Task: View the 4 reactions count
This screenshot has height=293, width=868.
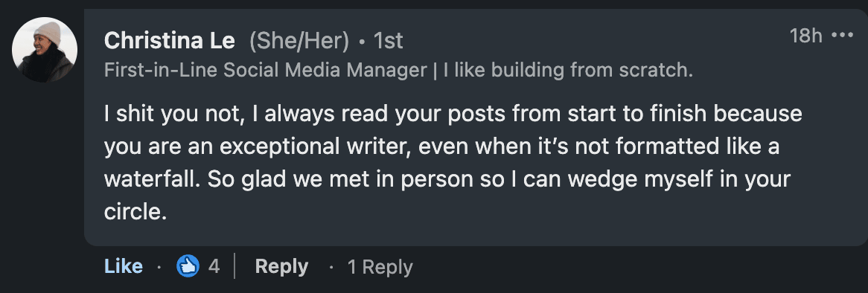Action: [x=214, y=266]
